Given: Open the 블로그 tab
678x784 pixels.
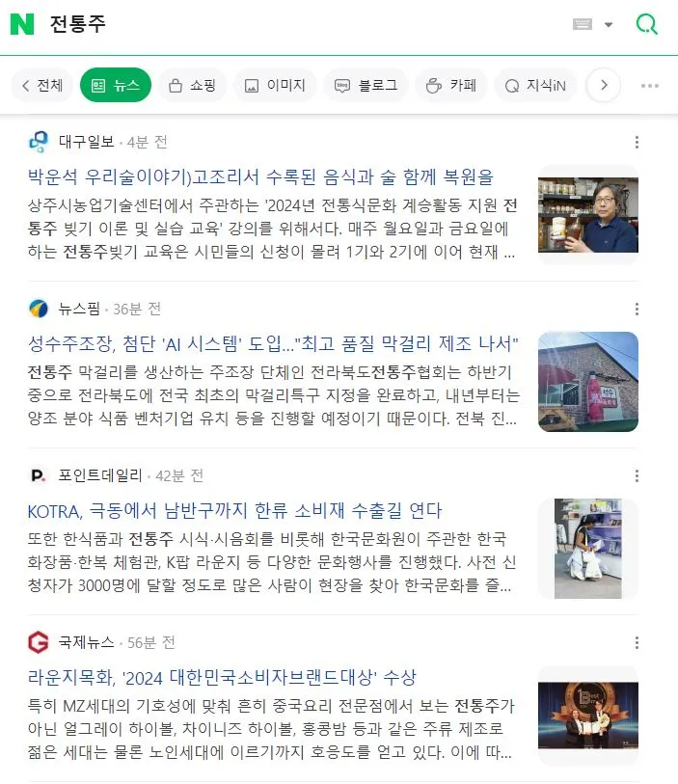Looking at the screenshot, I should click(x=366, y=86).
